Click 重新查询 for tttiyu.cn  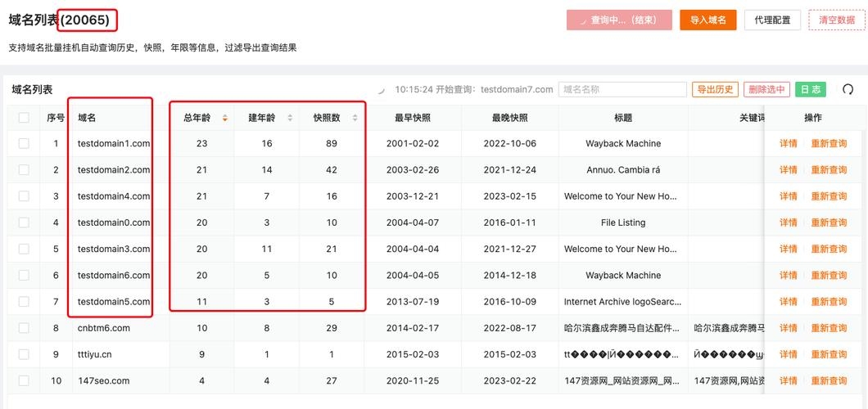coord(829,354)
